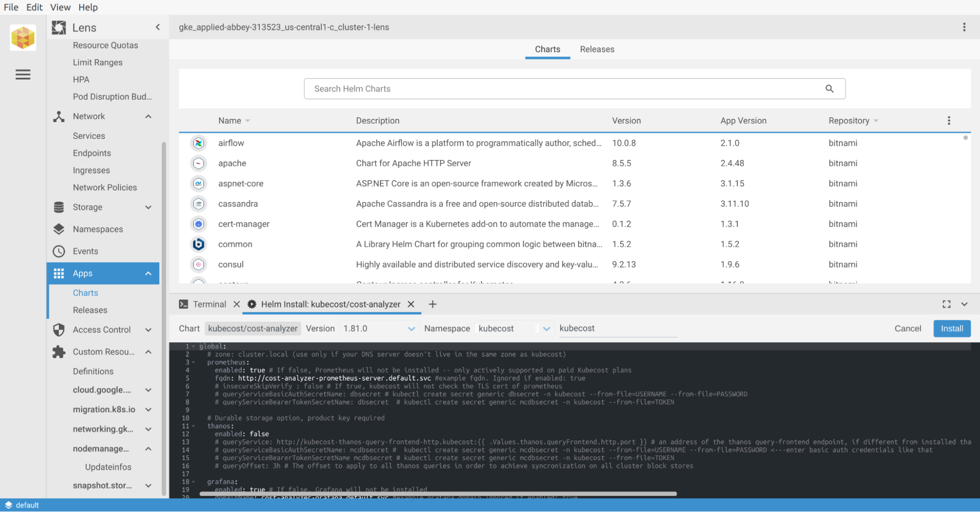Screen dimensions: 980x512
Task: Sort charts by Name column
Action: [x=234, y=121]
